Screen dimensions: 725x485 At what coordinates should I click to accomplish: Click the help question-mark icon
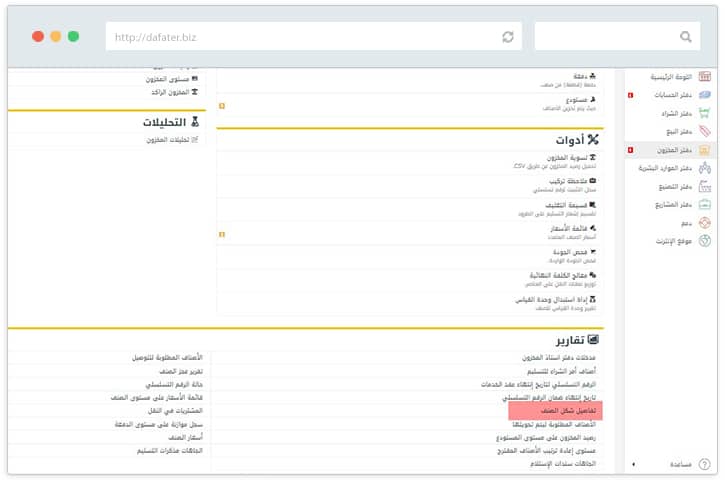tap(704, 464)
